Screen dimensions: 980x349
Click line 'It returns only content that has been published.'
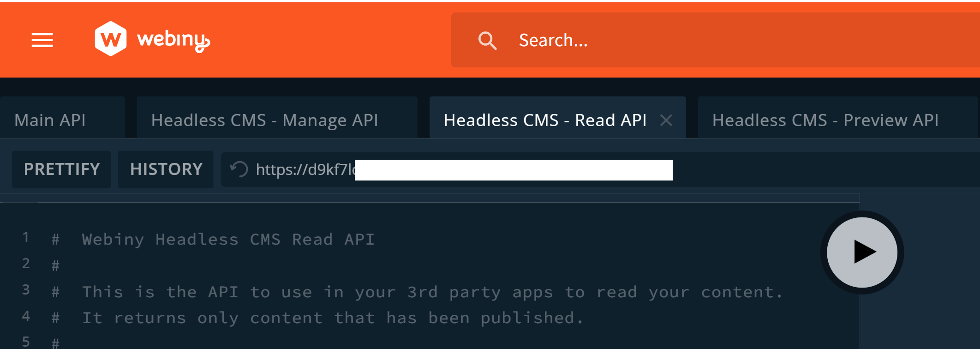333,318
